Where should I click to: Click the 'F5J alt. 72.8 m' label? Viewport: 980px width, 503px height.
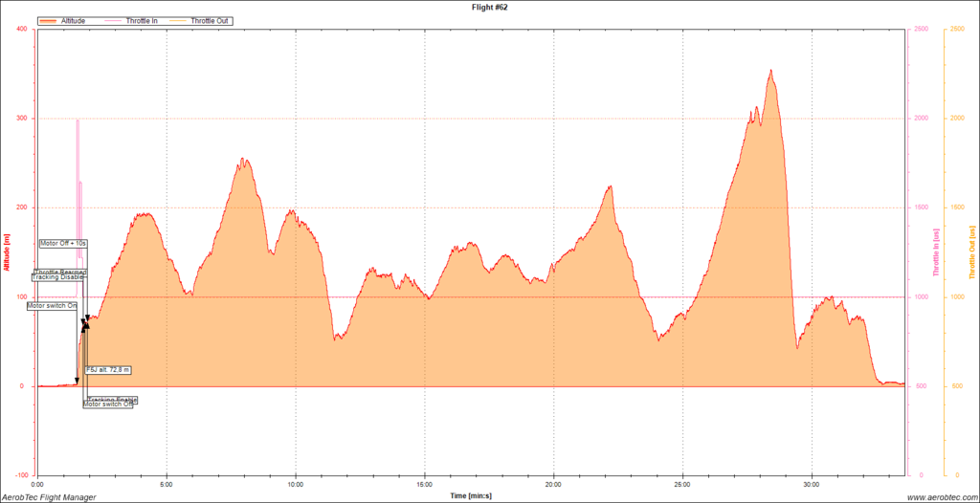pyautogui.click(x=108, y=369)
